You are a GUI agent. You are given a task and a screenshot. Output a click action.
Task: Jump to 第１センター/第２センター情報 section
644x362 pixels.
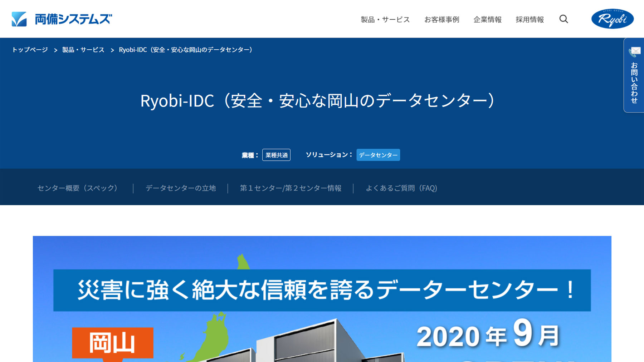[x=291, y=188]
